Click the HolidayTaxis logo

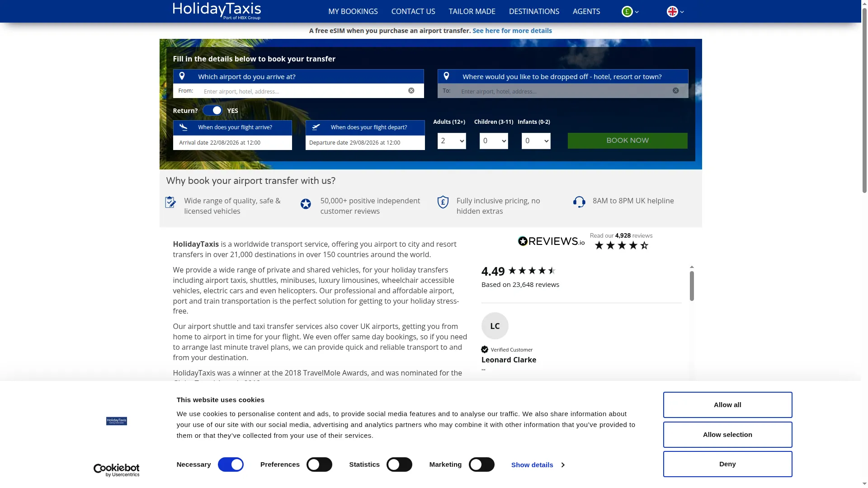coord(217,11)
